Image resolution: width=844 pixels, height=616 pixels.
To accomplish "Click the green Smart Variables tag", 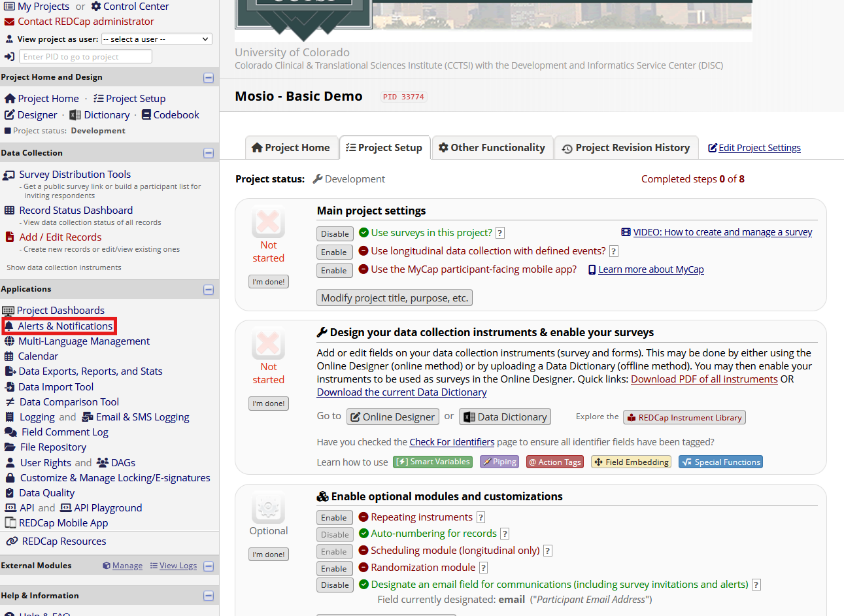I will tap(433, 462).
